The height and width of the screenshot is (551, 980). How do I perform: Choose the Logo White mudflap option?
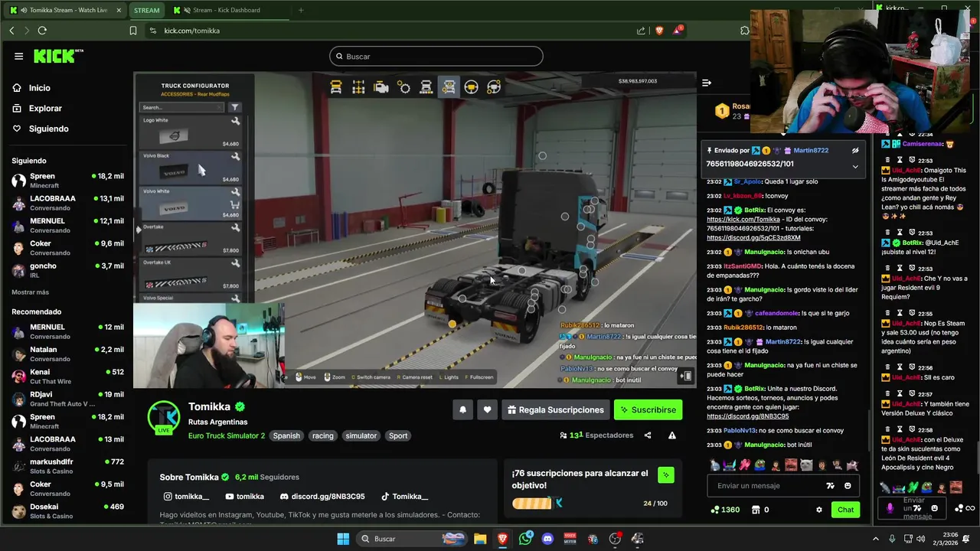191,132
